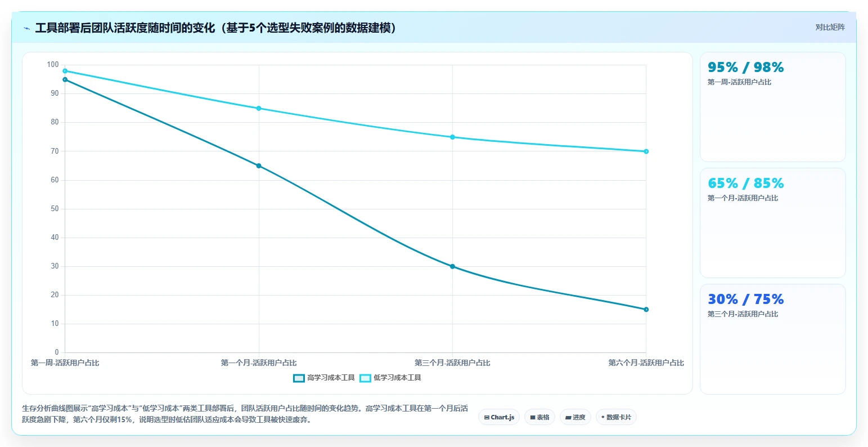The height and width of the screenshot is (447, 868).
Task: Click the lightning icon beside the chart title
Action: click(x=26, y=28)
